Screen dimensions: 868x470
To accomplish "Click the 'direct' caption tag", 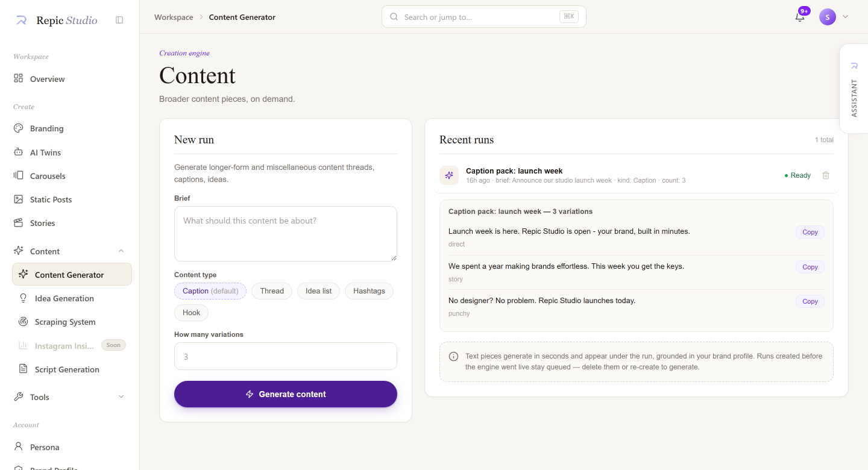I will 456,244.
